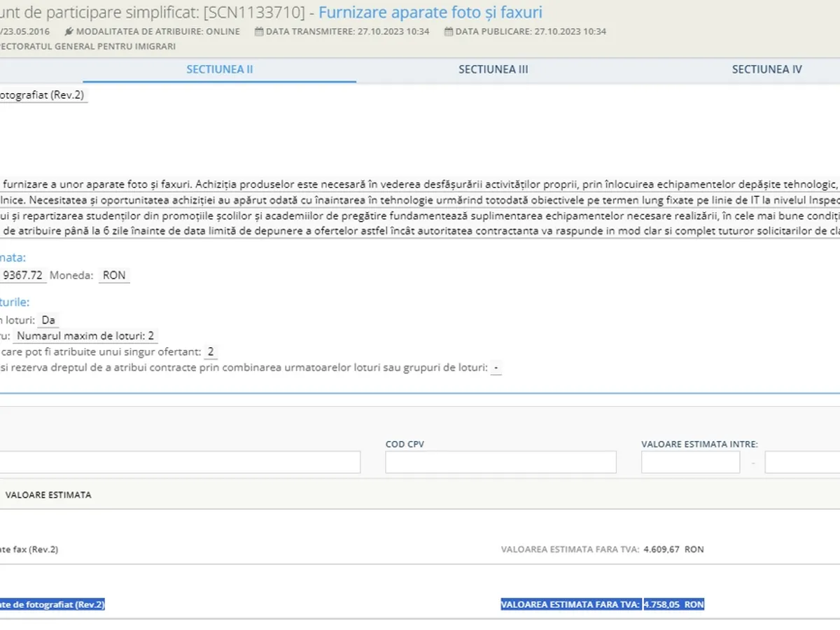Click the calendar icon beside Data Transmitere

click(x=259, y=31)
